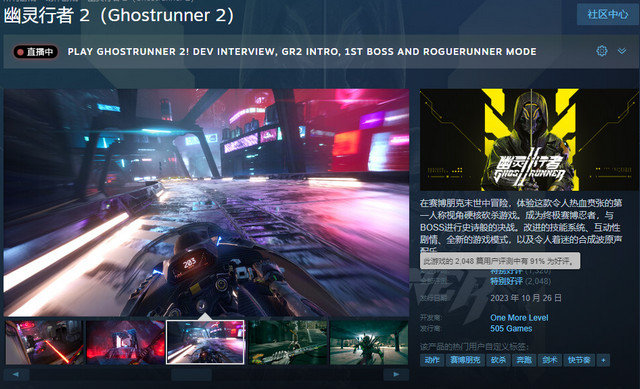The height and width of the screenshot is (389, 640).
Task: Open broadcast settings gear icon
Action: point(602,51)
